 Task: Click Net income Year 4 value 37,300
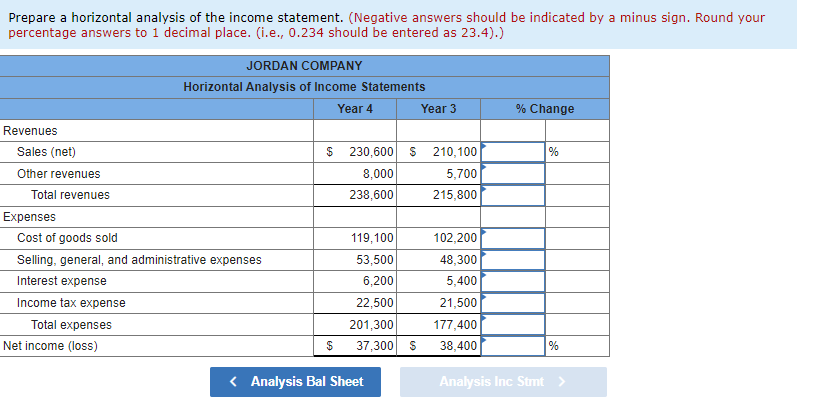tap(375, 346)
